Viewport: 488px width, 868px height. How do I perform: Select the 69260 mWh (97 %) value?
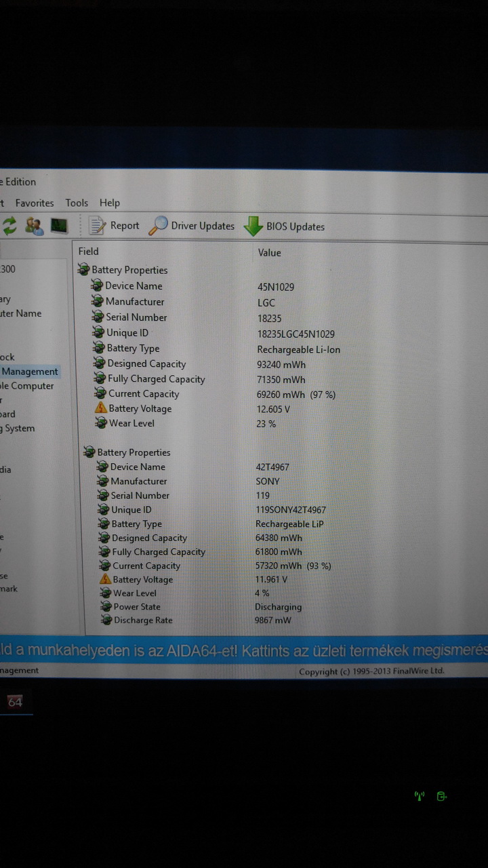pos(296,395)
